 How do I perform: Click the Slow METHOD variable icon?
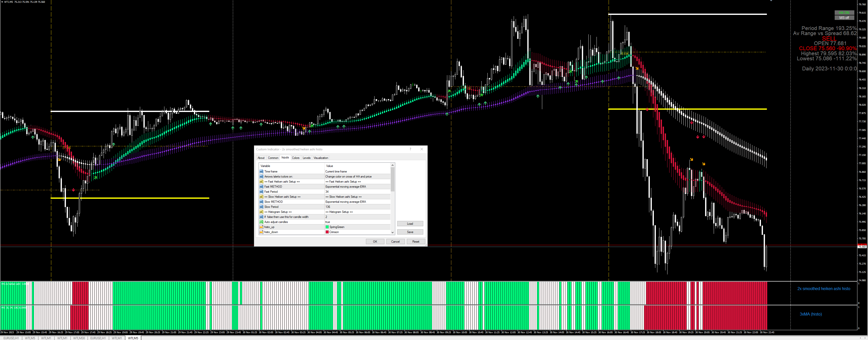pos(261,202)
